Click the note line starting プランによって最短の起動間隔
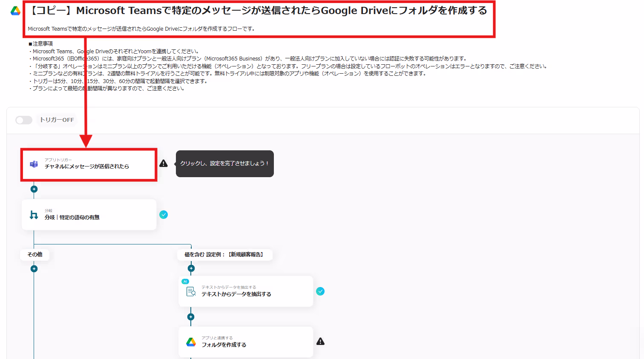The image size is (644, 359). [106, 89]
